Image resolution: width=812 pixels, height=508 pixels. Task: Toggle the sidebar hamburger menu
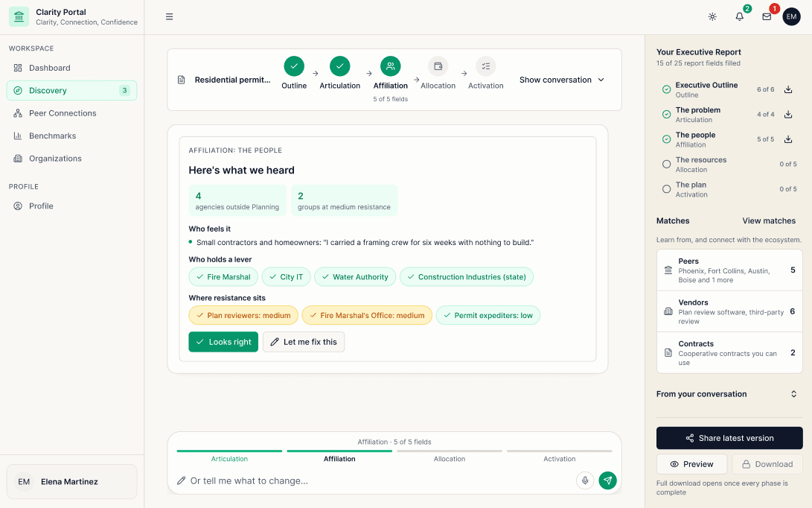(x=170, y=16)
